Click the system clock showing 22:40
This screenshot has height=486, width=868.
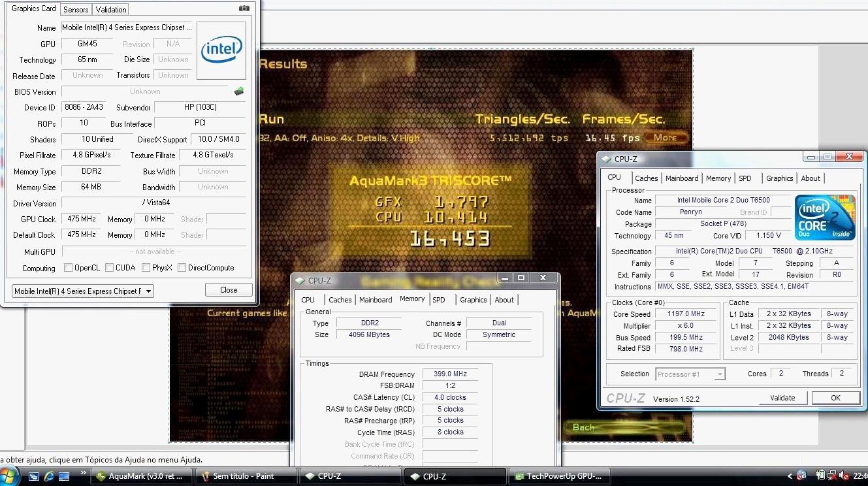click(861, 476)
